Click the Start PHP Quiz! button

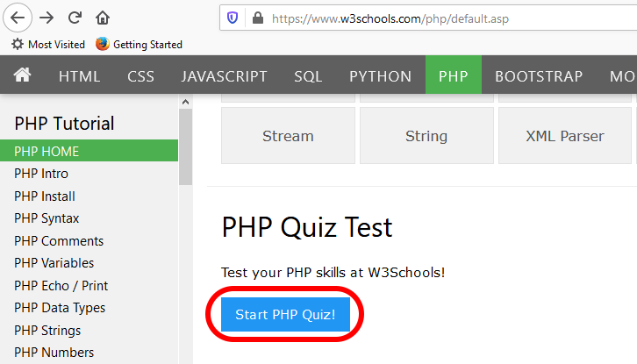click(x=285, y=314)
